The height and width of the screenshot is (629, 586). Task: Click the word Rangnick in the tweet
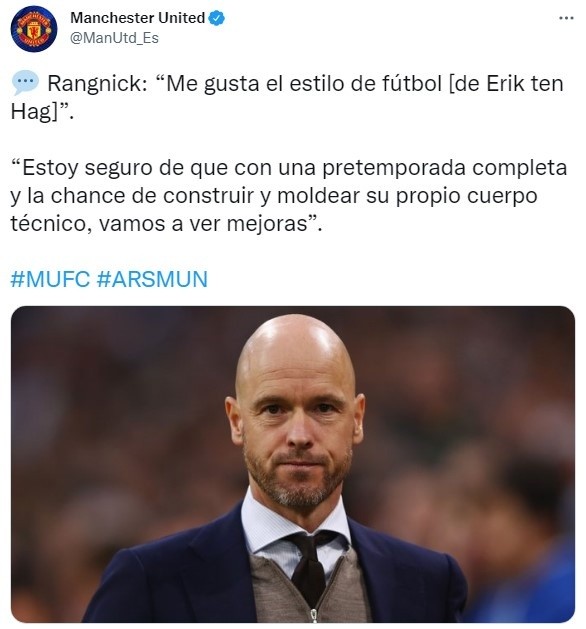(x=97, y=84)
